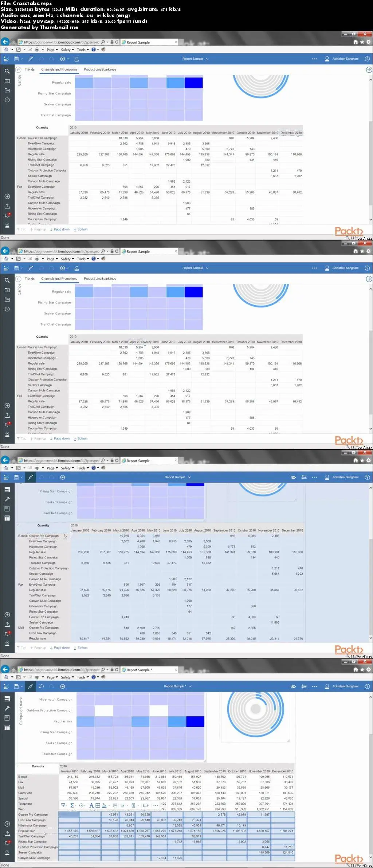This screenshot has height=868, width=373.
Task: Open the properties sliders icon in the fourth frame
Action: (304, 686)
